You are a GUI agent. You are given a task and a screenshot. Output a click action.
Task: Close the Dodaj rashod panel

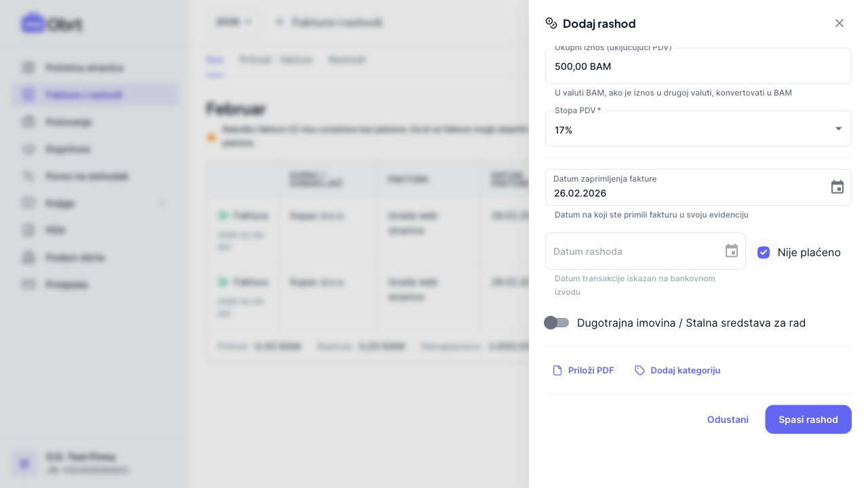[x=840, y=23]
